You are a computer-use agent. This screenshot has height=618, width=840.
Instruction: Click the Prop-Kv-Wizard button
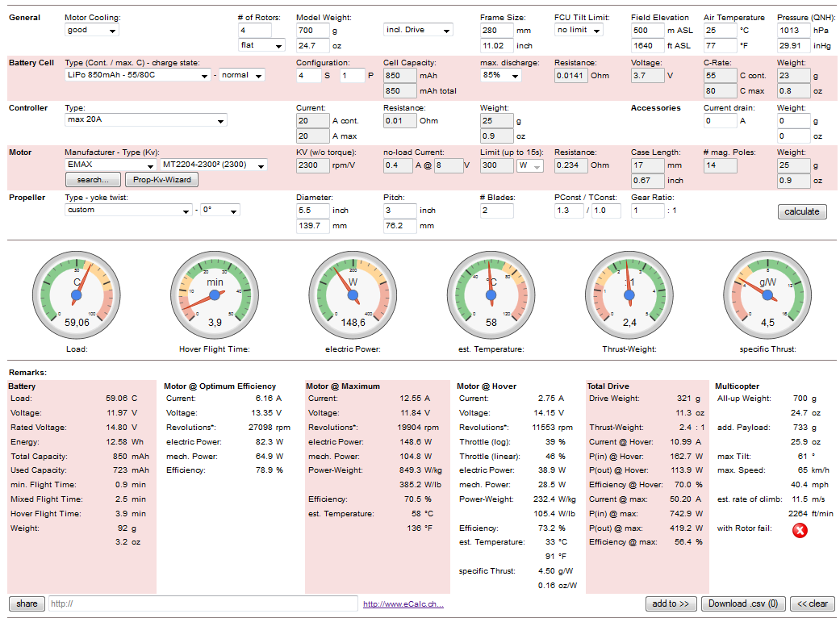click(161, 179)
